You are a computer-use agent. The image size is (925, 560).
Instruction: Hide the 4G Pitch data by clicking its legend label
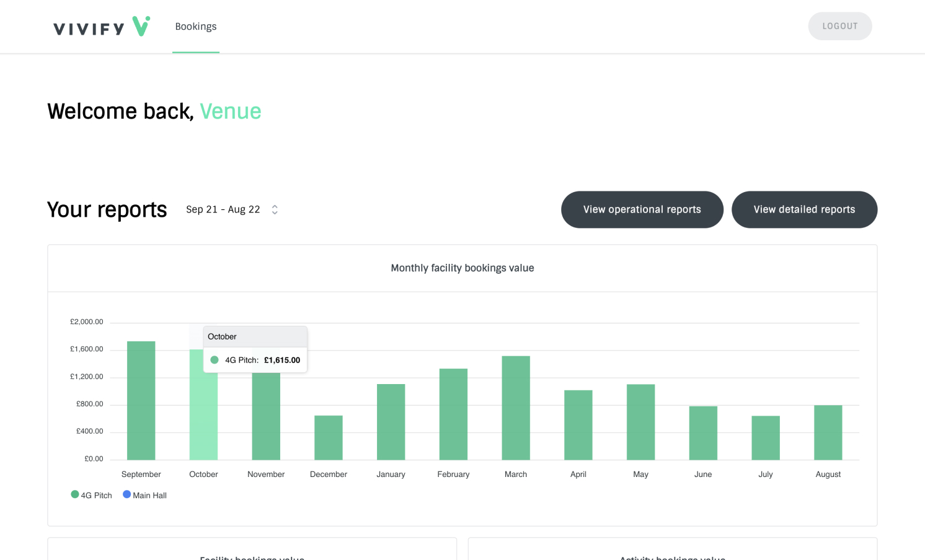point(96,494)
